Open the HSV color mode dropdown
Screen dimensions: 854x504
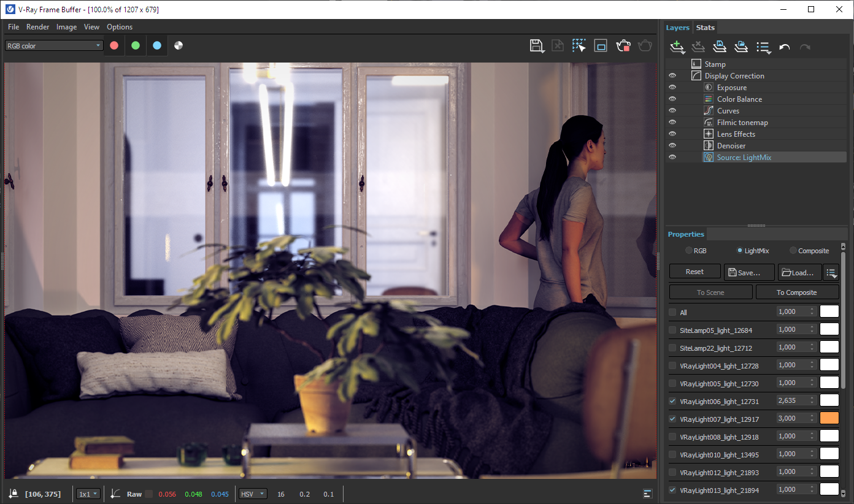(x=253, y=494)
